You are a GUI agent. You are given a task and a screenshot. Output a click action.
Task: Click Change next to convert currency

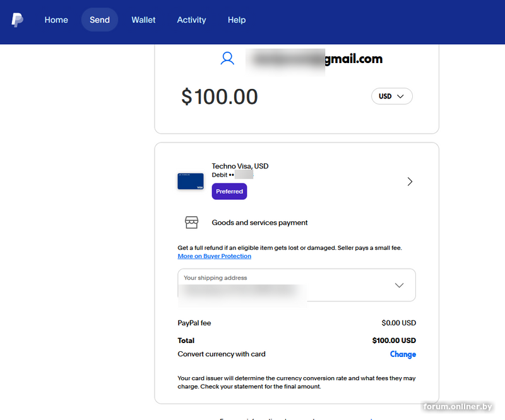pyautogui.click(x=403, y=354)
